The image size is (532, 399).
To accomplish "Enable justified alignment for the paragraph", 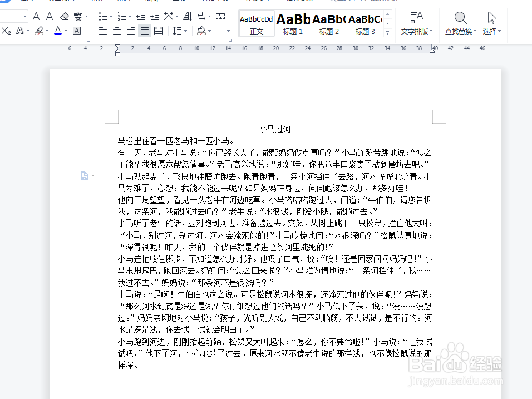I will [144, 31].
